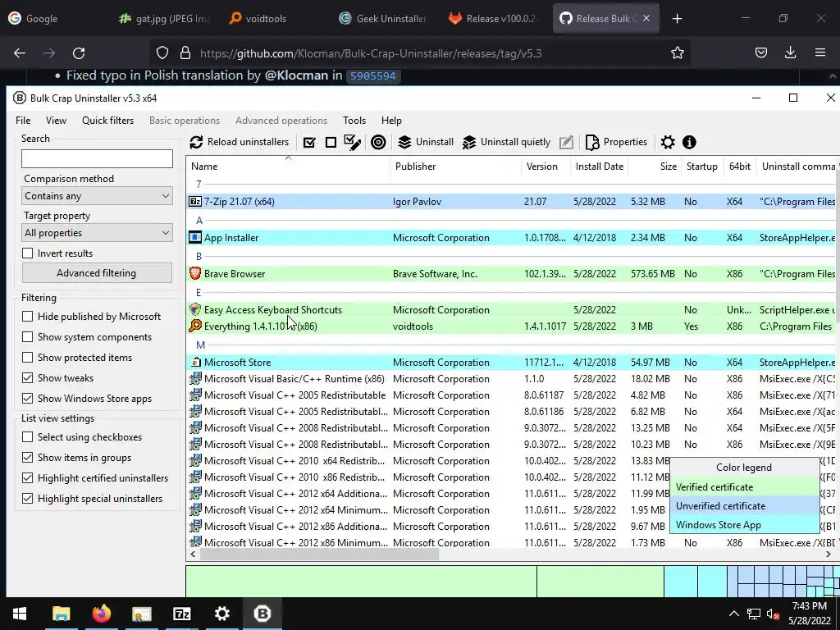
Task: Open commit link 5905594
Action: (x=373, y=76)
